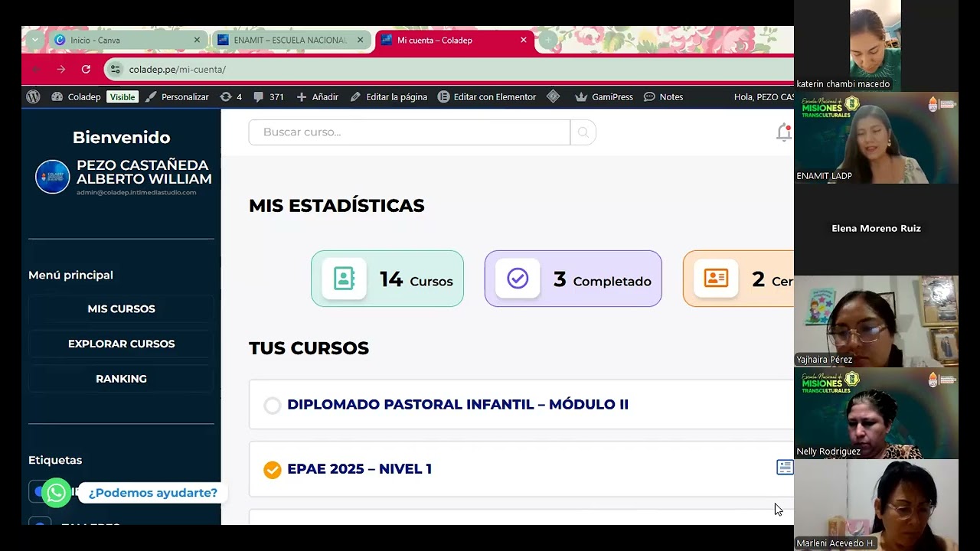980x551 pixels.
Task: Click Editar con Elementor
Action: pyautogui.click(x=487, y=97)
